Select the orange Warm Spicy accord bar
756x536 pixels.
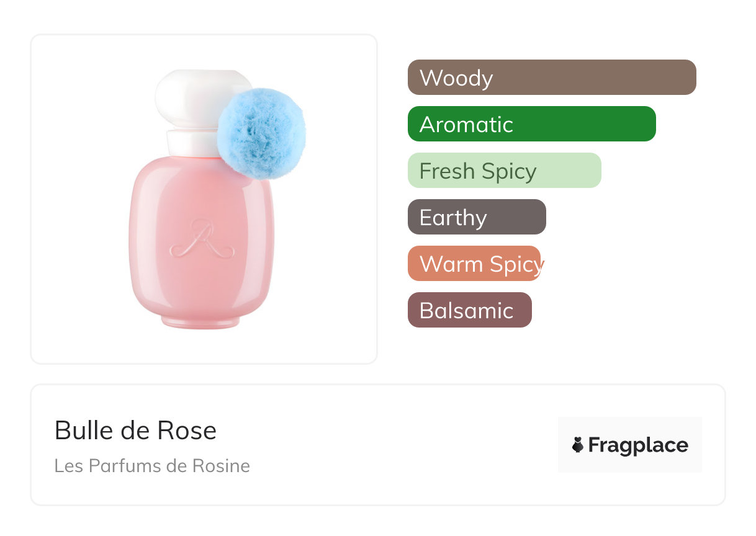point(474,264)
